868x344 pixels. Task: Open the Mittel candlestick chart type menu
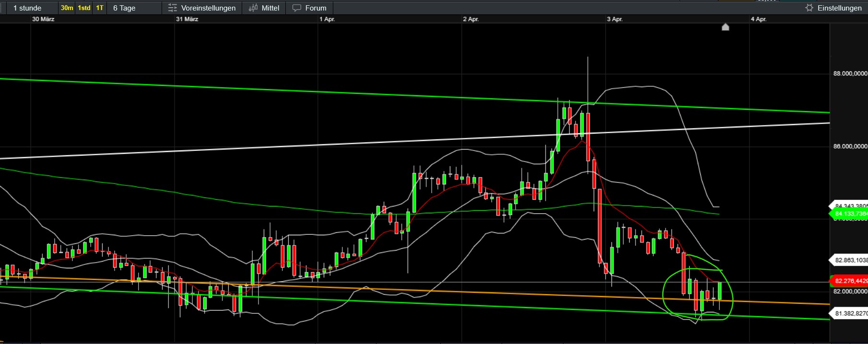click(x=264, y=8)
